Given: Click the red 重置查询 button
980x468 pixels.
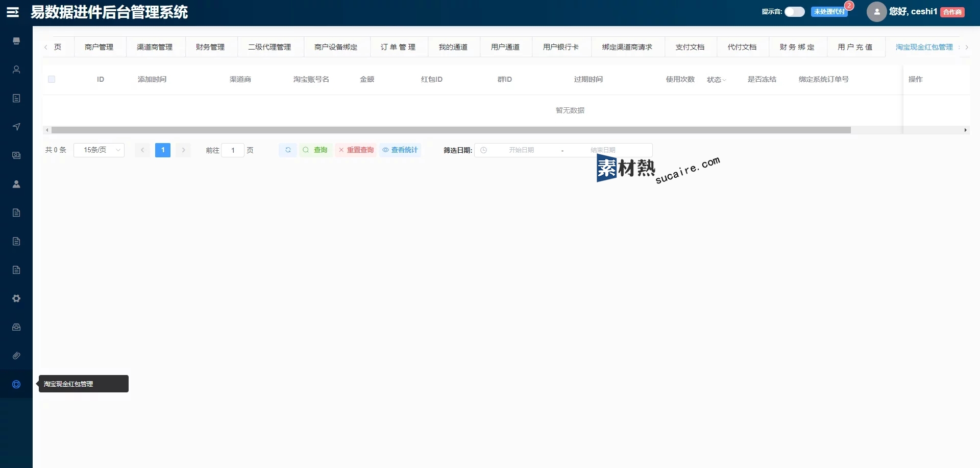Looking at the screenshot, I should [x=356, y=150].
